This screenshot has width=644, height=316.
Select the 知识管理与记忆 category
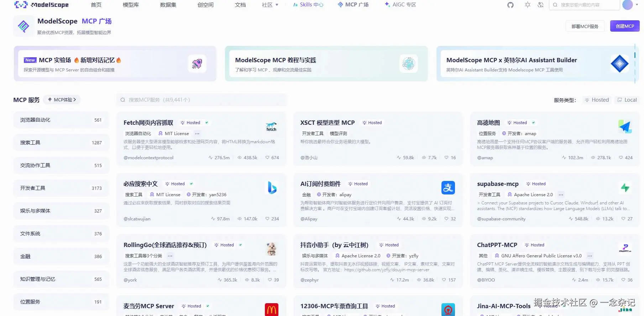(x=61, y=279)
